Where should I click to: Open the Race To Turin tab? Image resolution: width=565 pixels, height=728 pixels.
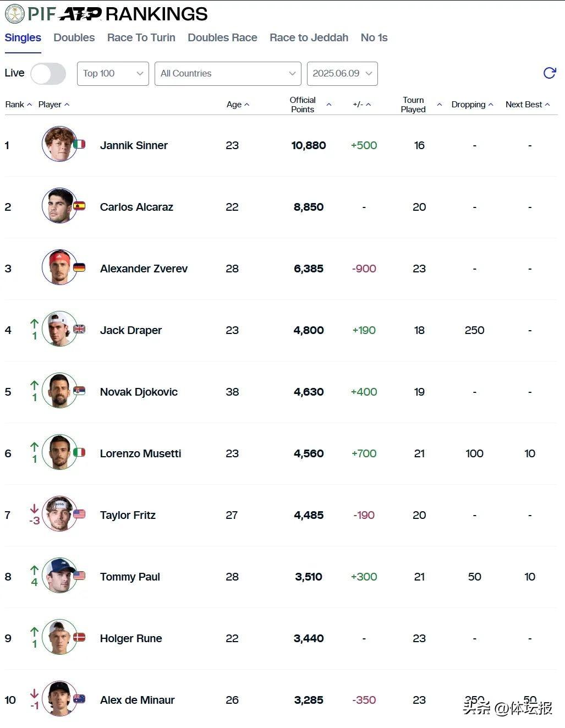141,37
